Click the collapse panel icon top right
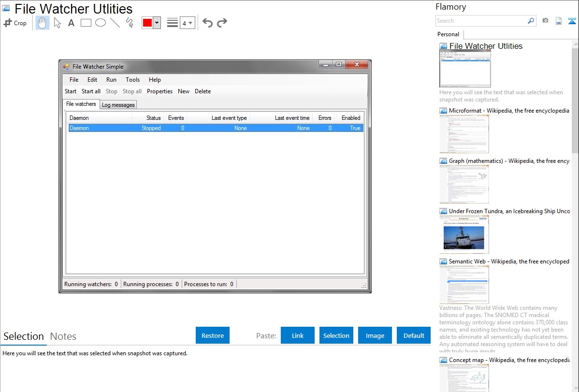The width and height of the screenshot is (579, 392). pyautogui.click(x=572, y=21)
